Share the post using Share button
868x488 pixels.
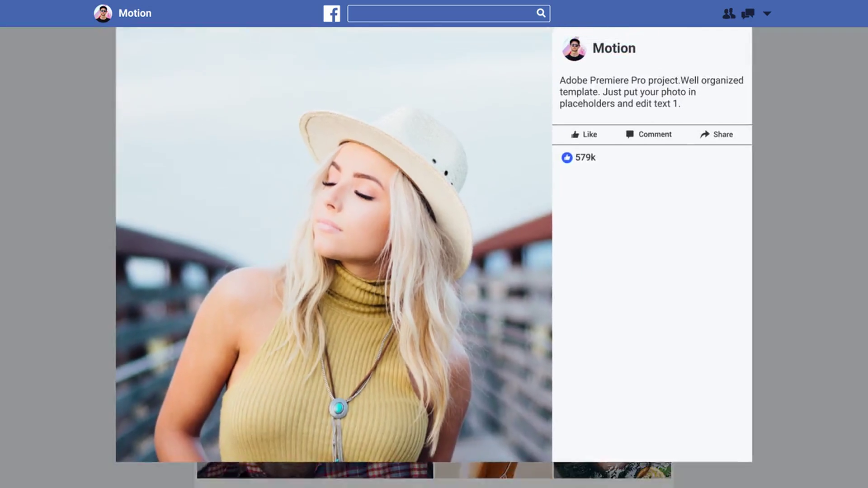[x=717, y=135]
